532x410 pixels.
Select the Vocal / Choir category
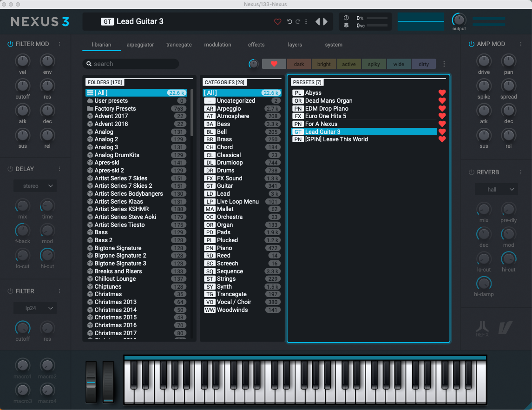242,302
